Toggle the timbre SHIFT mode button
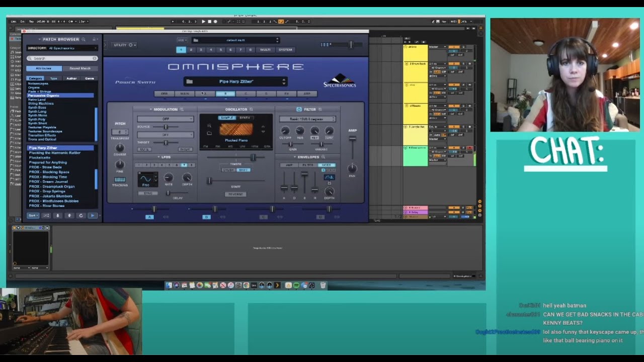This screenshot has height=362, width=644. (x=244, y=170)
